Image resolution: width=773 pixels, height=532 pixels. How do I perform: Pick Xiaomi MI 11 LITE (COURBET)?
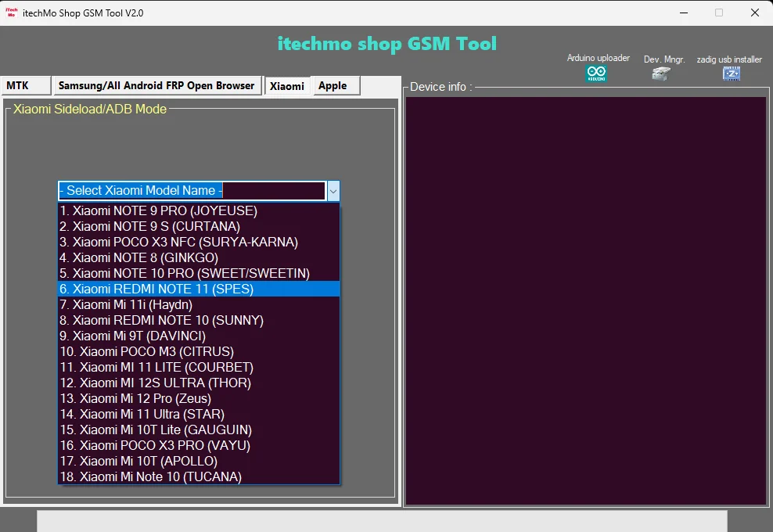point(199,368)
